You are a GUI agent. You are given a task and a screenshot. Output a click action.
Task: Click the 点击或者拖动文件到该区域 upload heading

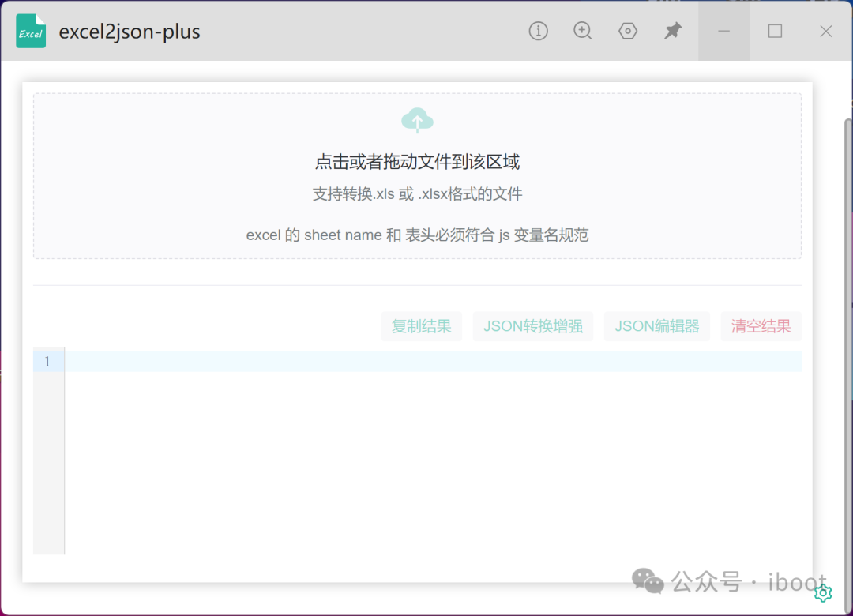pyautogui.click(x=417, y=163)
